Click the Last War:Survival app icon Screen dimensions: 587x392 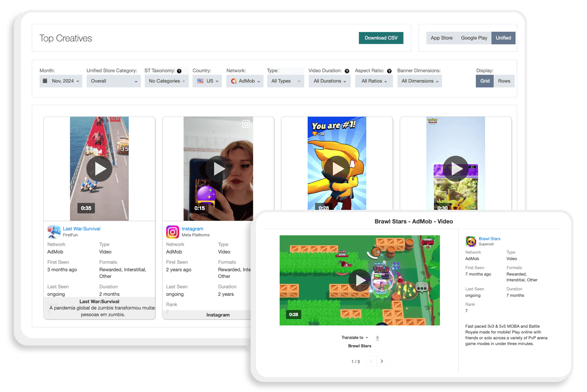(x=54, y=232)
